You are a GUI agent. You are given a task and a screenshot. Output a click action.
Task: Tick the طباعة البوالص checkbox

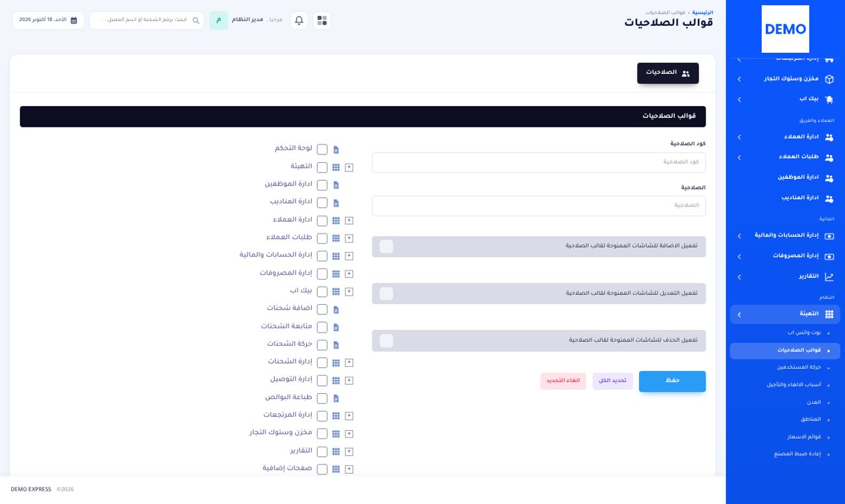tap(322, 398)
